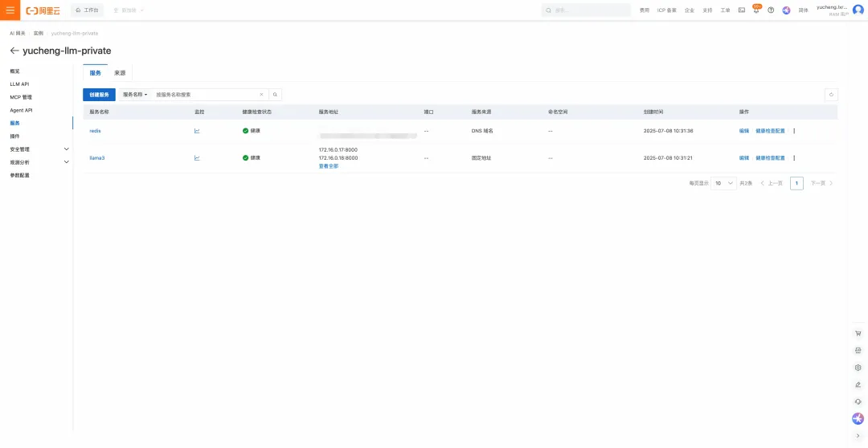Screen dimensions: 868x448
Task: Click 查看全部 for llama3 addresses
Action: click(x=328, y=166)
